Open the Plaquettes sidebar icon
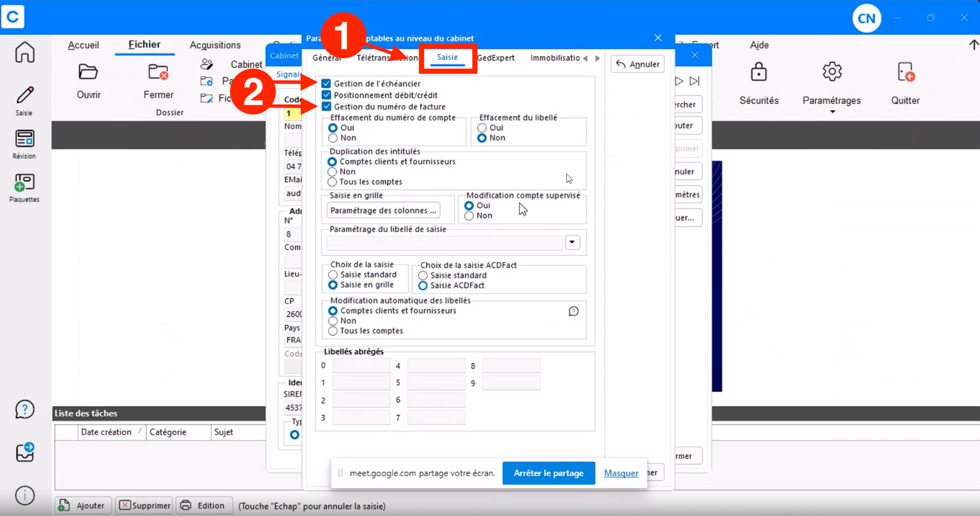 click(x=25, y=183)
